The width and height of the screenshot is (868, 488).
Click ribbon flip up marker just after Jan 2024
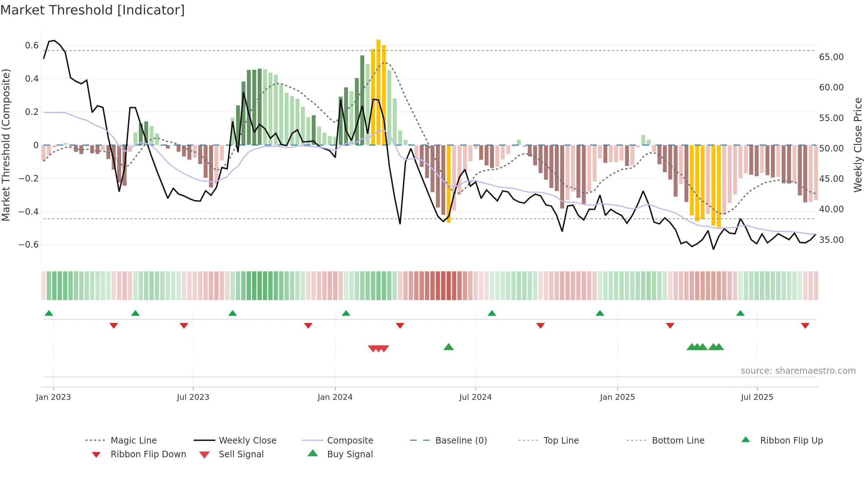coord(346,313)
